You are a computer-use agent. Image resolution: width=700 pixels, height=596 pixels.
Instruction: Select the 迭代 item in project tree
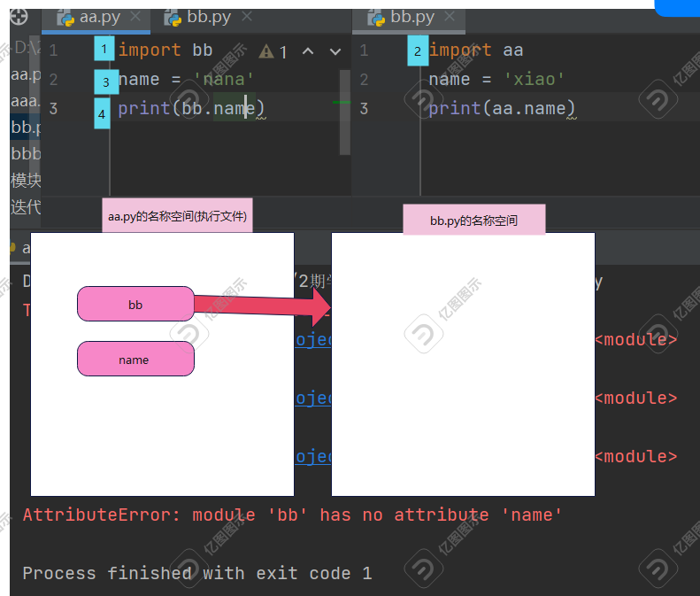(26, 207)
